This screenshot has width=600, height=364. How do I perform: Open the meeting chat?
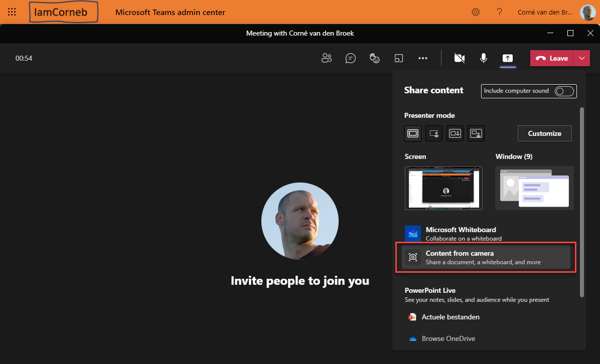click(x=351, y=58)
